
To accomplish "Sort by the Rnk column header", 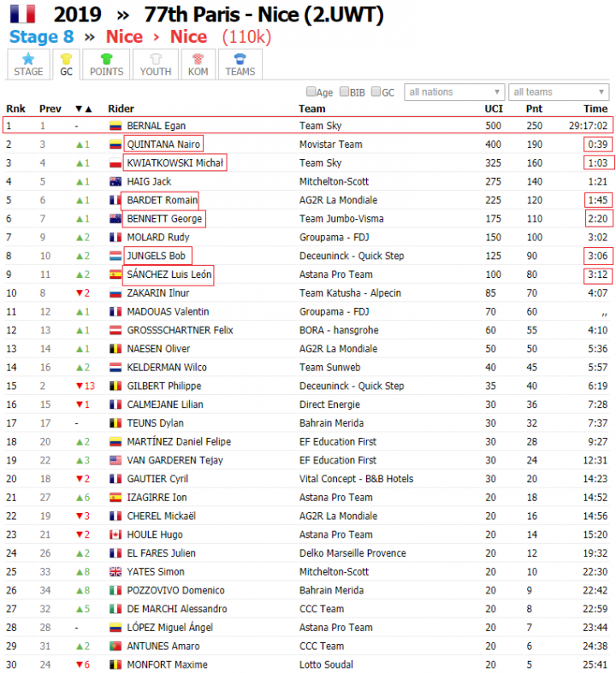I will tap(15, 109).
